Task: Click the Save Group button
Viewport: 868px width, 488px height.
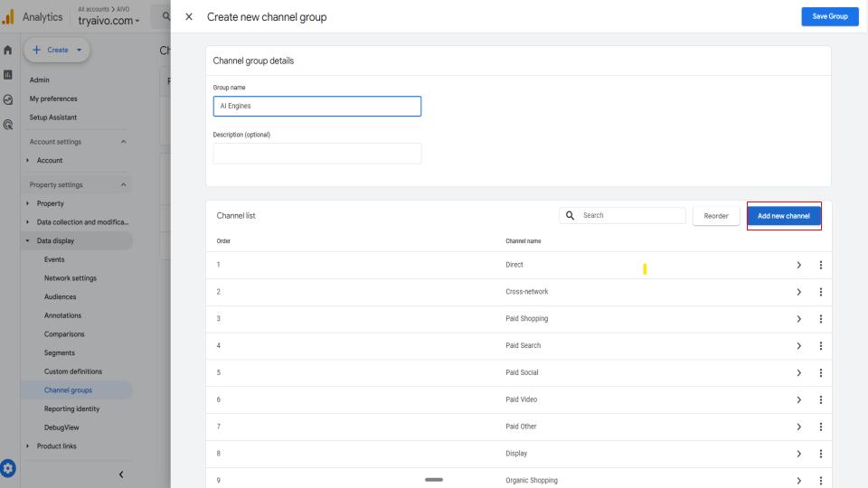Action: (x=830, y=16)
